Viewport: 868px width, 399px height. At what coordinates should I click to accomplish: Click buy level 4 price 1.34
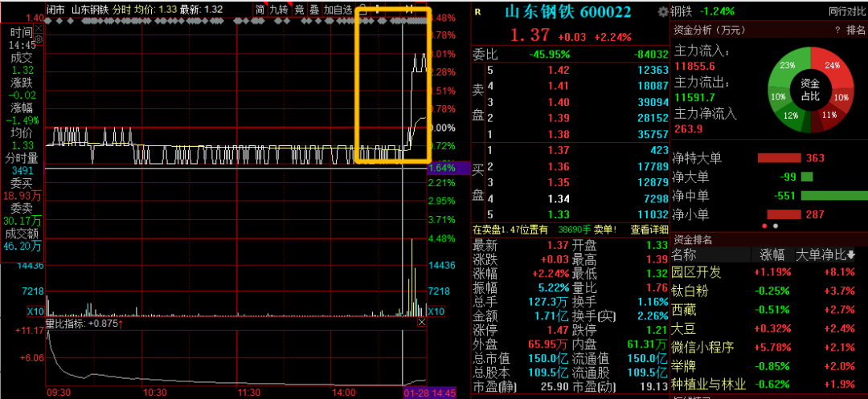pyautogui.click(x=559, y=198)
